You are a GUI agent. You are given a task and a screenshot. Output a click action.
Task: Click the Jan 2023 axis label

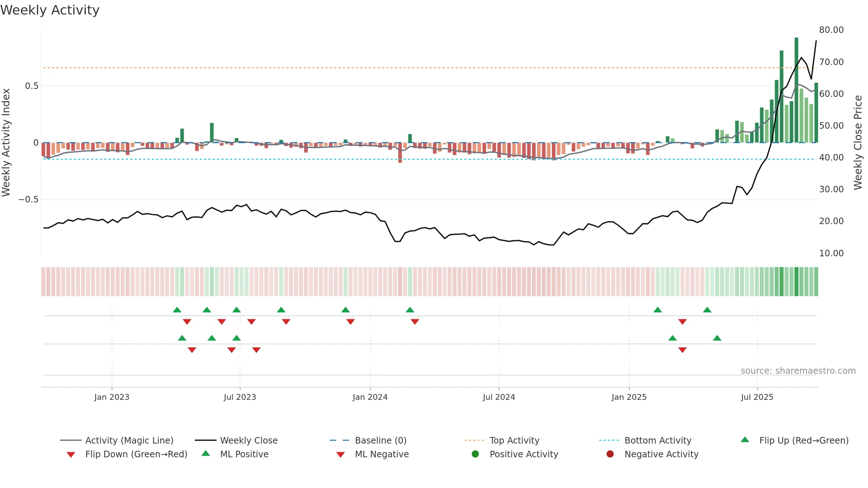click(x=112, y=397)
